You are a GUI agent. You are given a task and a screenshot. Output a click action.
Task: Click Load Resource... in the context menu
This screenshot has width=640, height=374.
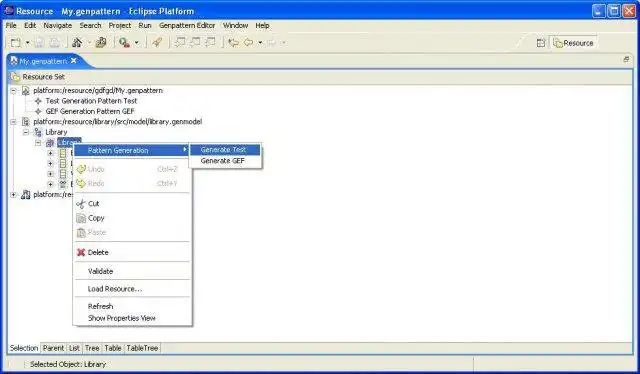pos(131,289)
